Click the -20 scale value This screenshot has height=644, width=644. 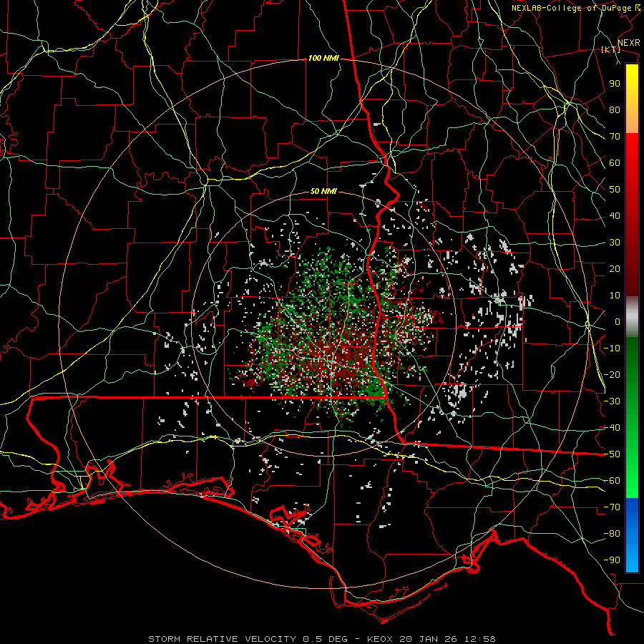[612, 374]
